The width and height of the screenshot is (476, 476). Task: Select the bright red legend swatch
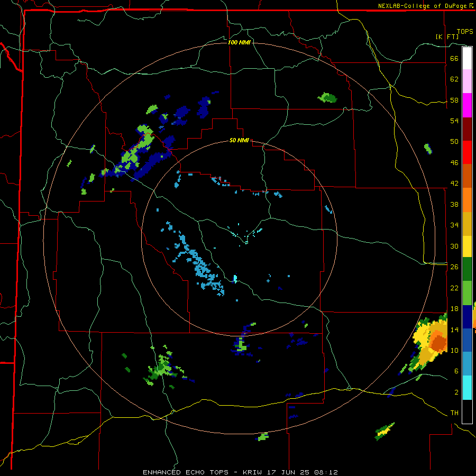(x=467, y=152)
